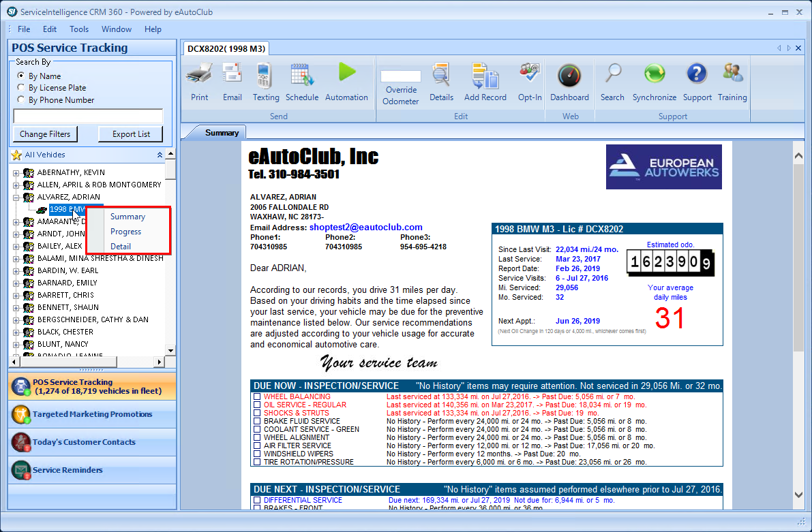Check the BRAKE FLUID SERVICE box
Image resolution: width=812 pixels, height=532 pixels.
click(x=257, y=421)
